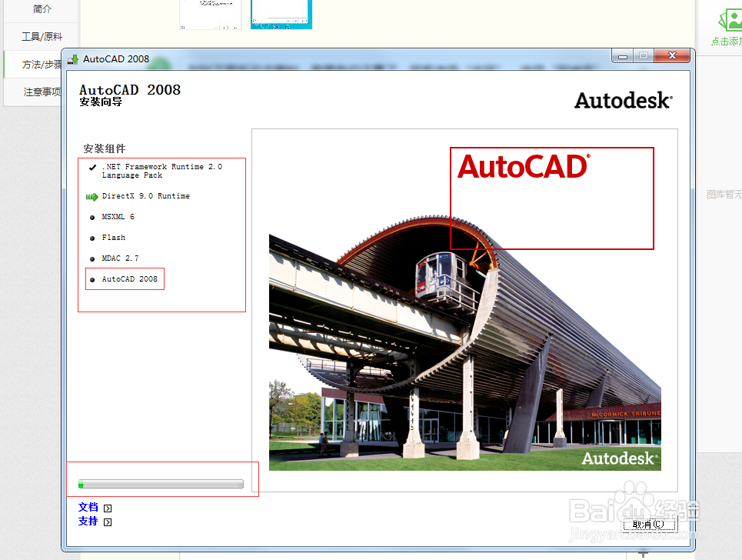Screen dimensions: 742x560
Task: Open the blue-bordered thumbnail above the dialog
Action: click(281, 14)
